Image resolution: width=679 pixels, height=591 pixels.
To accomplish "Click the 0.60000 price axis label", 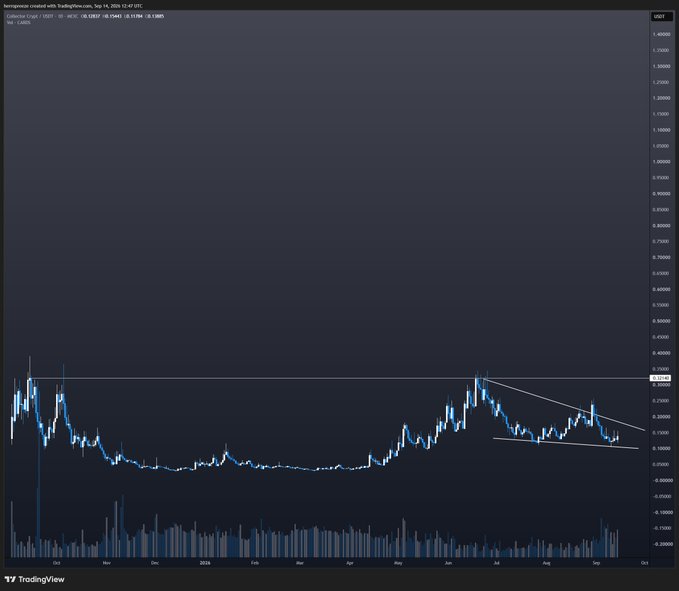I will [x=661, y=289].
